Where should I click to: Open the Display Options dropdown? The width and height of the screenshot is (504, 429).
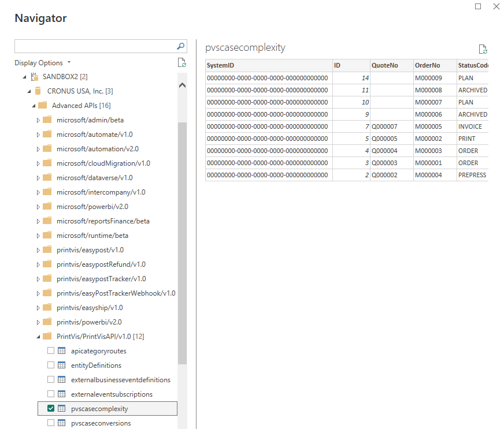click(43, 63)
